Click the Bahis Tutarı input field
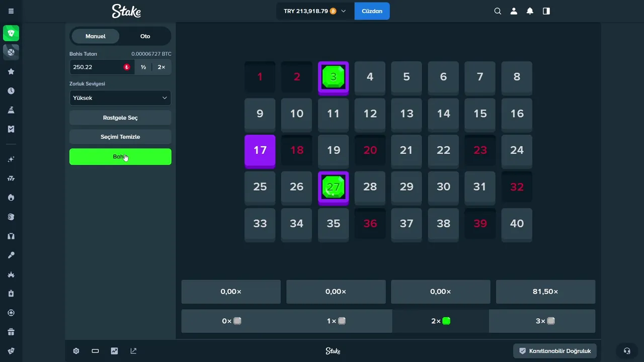Image resolution: width=644 pixels, height=362 pixels. pyautogui.click(x=102, y=67)
